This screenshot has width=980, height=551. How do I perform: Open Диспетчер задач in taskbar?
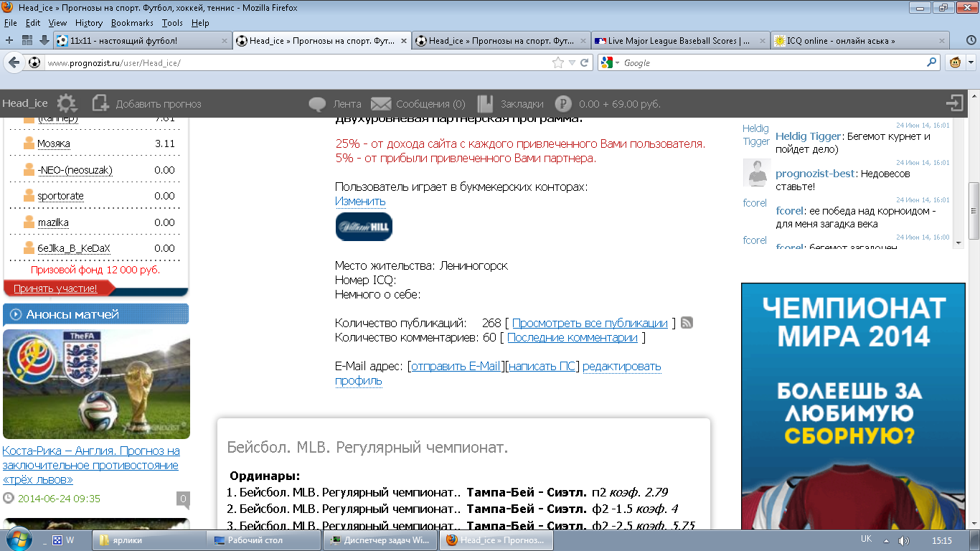coord(380,540)
